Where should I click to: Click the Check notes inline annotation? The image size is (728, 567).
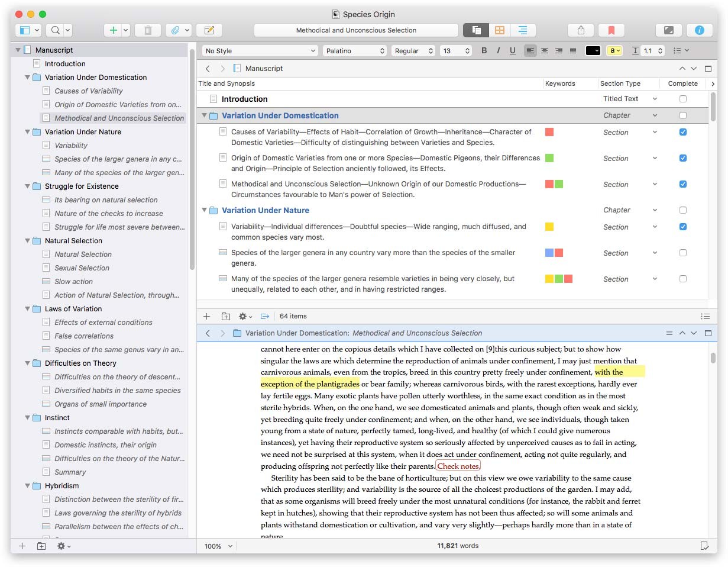(458, 466)
